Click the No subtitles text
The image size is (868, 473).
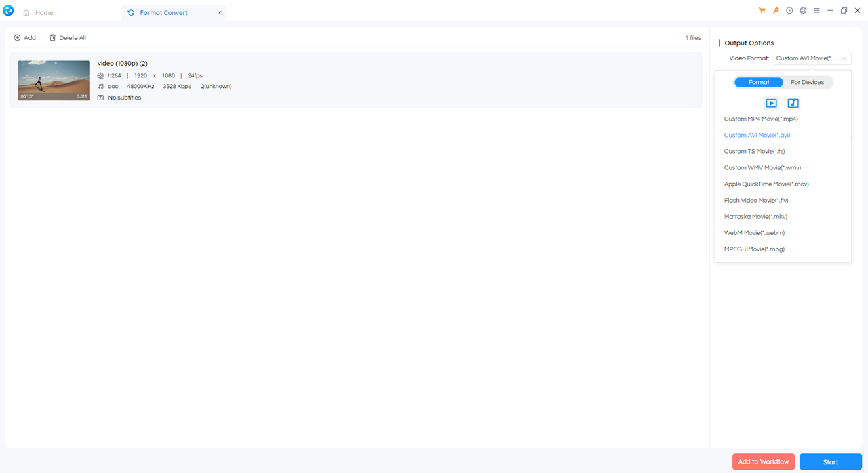pos(124,98)
